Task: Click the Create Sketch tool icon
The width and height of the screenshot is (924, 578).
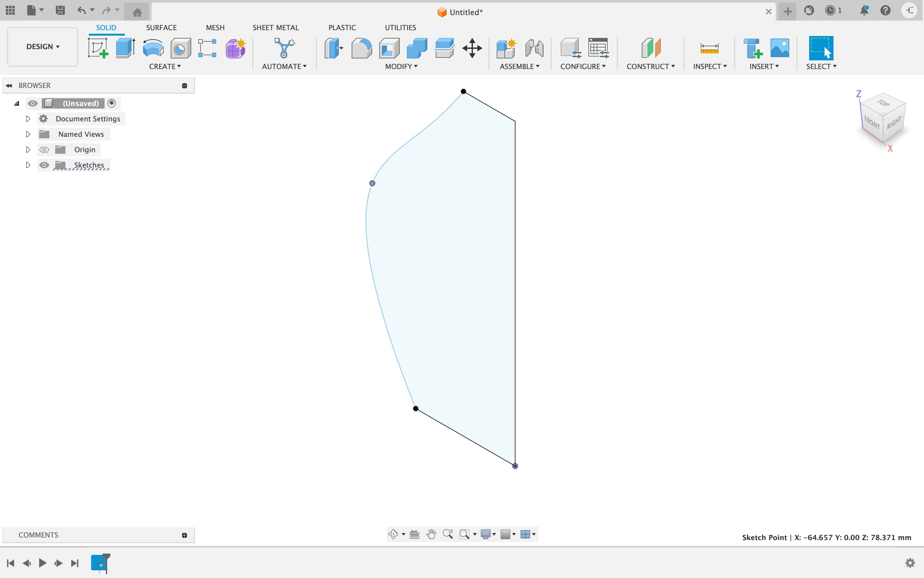Action: point(98,48)
